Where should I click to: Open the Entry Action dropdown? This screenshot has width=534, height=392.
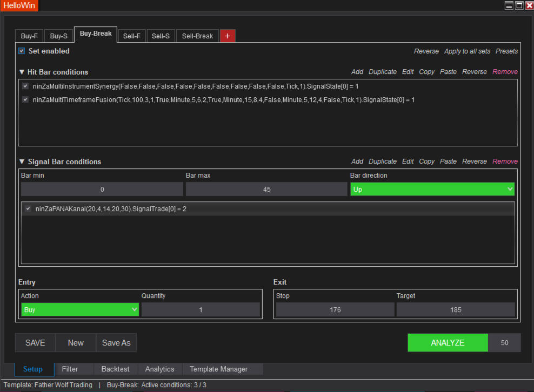(x=80, y=309)
